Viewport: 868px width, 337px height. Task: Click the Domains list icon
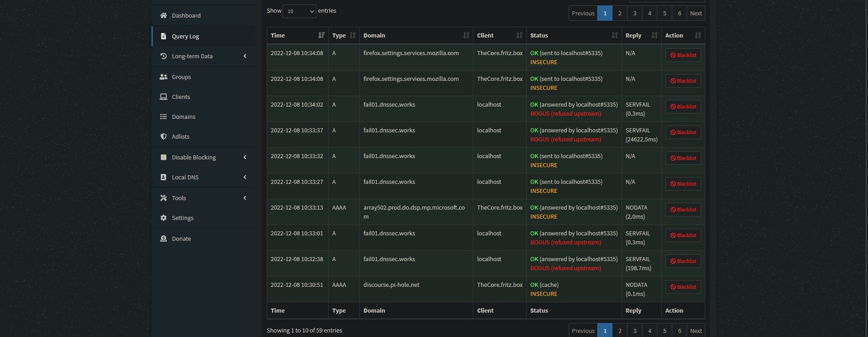tap(164, 117)
